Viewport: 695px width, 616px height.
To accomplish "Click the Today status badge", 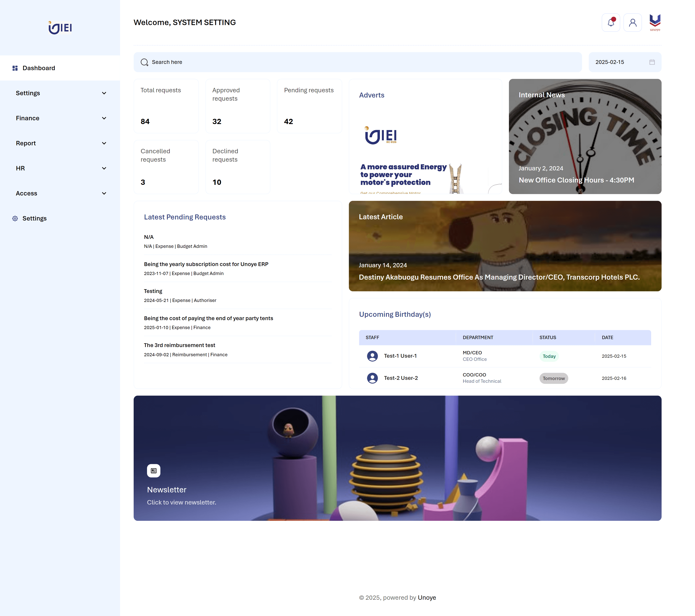I will pyautogui.click(x=549, y=356).
